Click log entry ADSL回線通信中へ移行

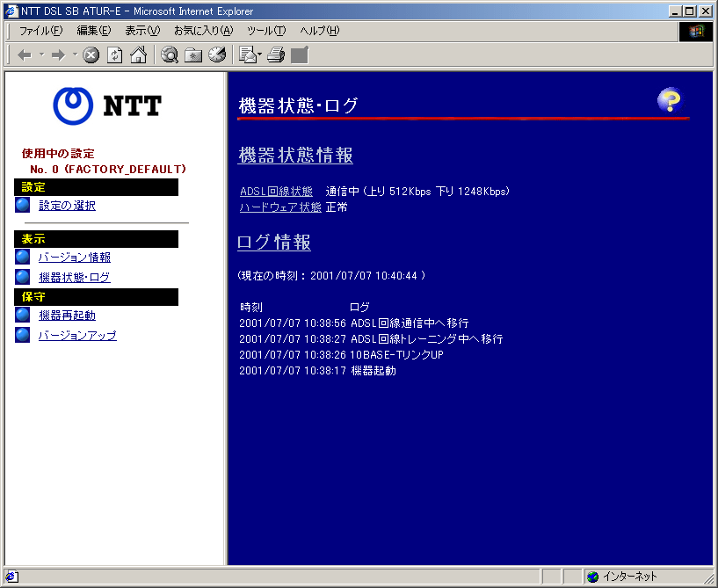click(410, 323)
